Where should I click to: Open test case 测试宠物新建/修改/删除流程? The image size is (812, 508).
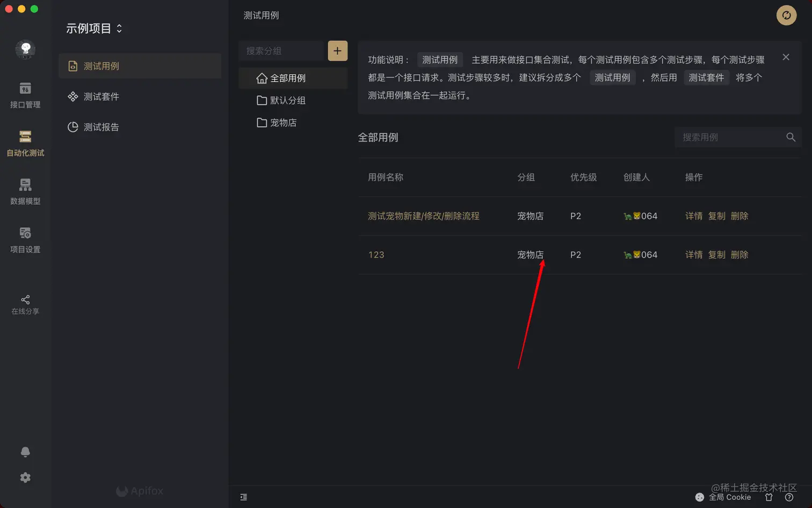[x=424, y=216]
